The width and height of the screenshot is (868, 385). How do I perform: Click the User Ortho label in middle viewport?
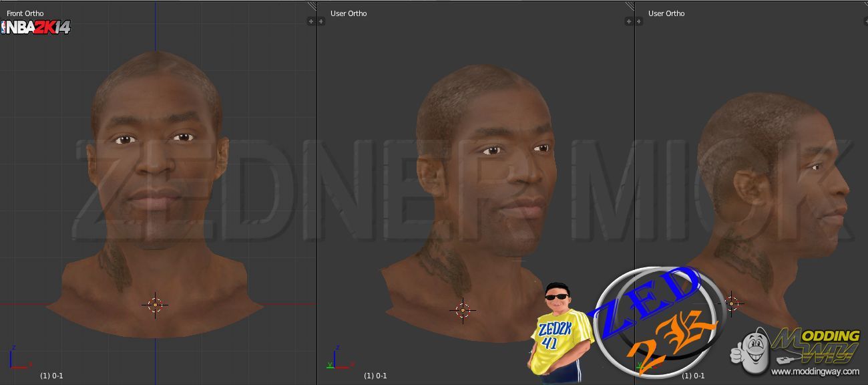click(349, 13)
